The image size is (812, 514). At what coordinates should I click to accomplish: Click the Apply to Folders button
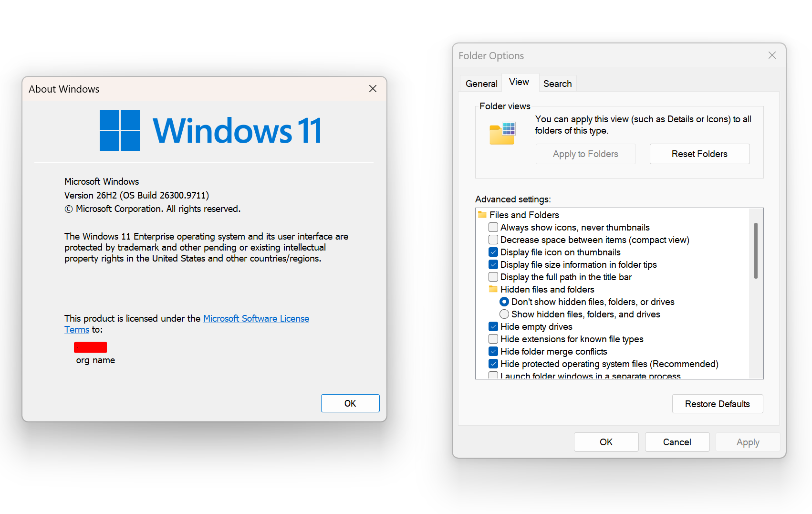(x=585, y=154)
